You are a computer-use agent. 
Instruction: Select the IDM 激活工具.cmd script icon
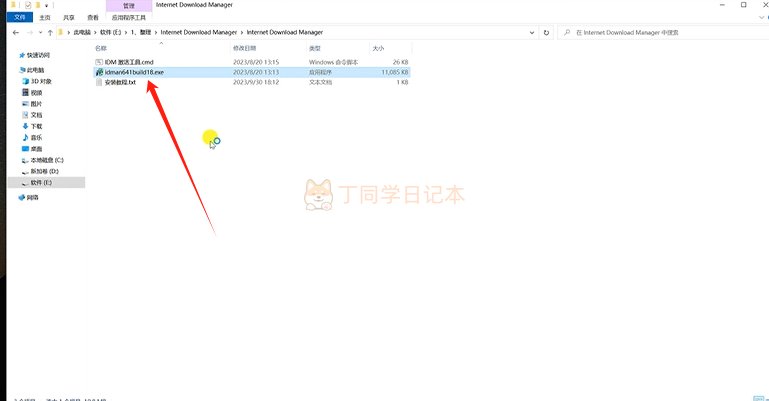[x=99, y=62]
